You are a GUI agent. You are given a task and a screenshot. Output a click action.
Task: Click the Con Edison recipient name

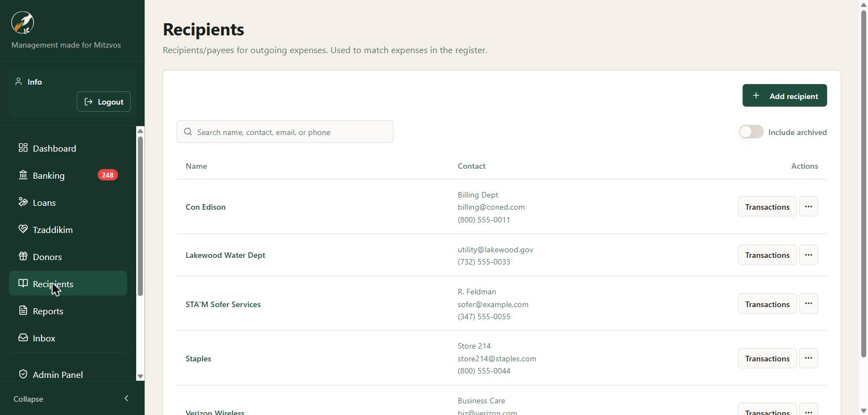tap(205, 207)
